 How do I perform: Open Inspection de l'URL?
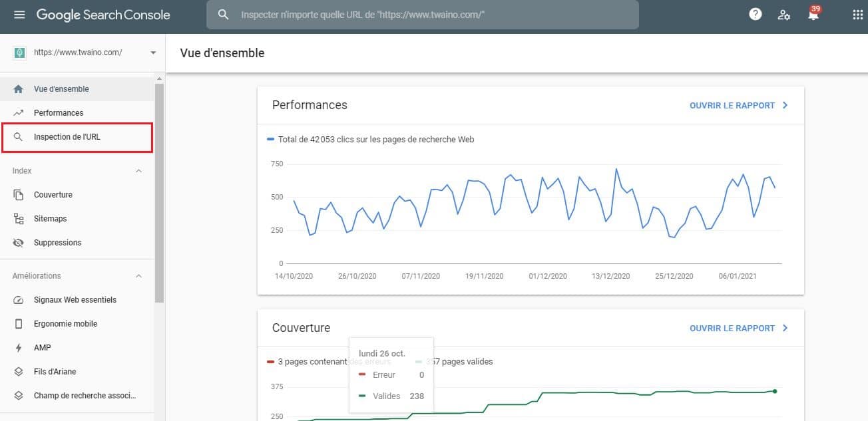click(x=77, y=137)
